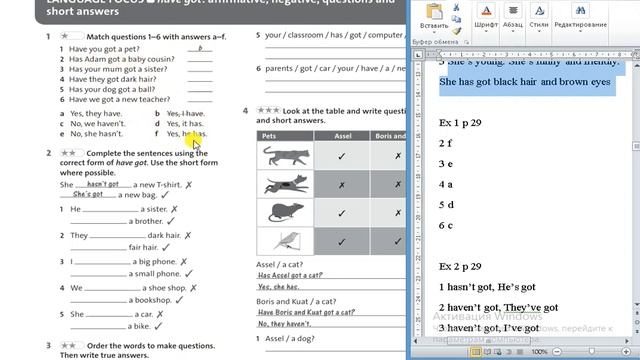Click answer 'Yes, it has.'
This screenshot has height=360, width=640.
click(x=184, y=124)
